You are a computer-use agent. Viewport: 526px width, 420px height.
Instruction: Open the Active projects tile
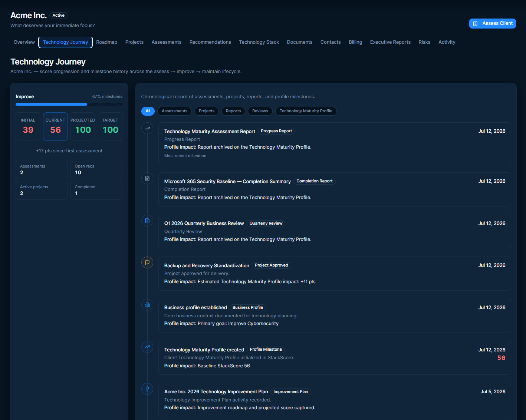pos(42,191)
